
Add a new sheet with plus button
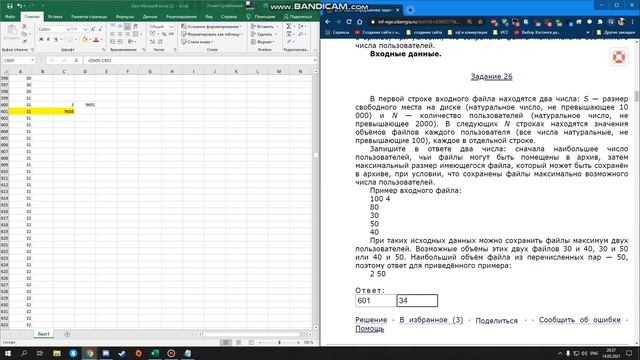tap(67, 334)
